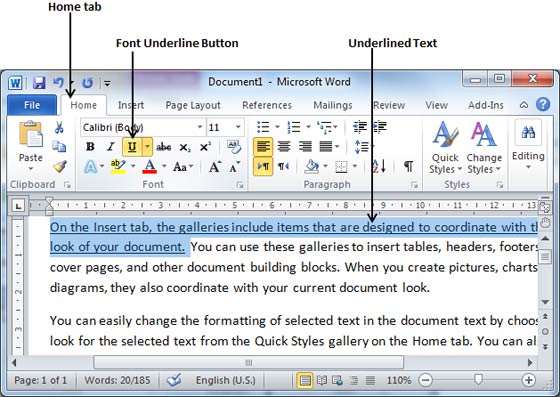This screenshot has height=397, width=560.
Task: Minimize the ribbon with caret icon
Action: pyautogui.click(x=524, y=105)
